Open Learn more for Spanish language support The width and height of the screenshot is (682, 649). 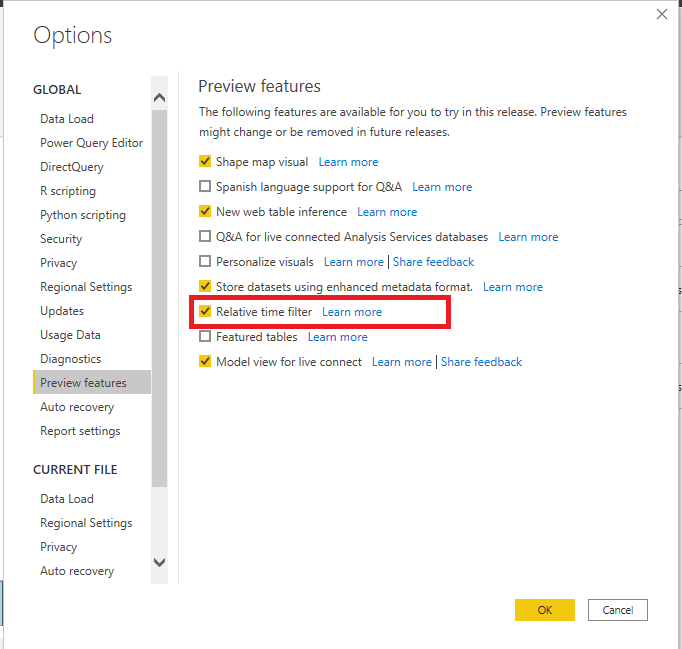pos(442,187)
